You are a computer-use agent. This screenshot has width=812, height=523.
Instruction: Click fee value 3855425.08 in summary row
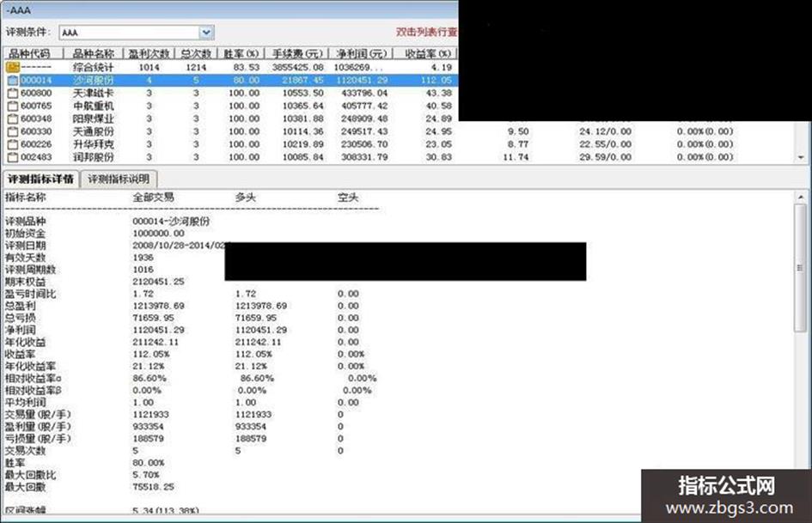coord(297,67)
